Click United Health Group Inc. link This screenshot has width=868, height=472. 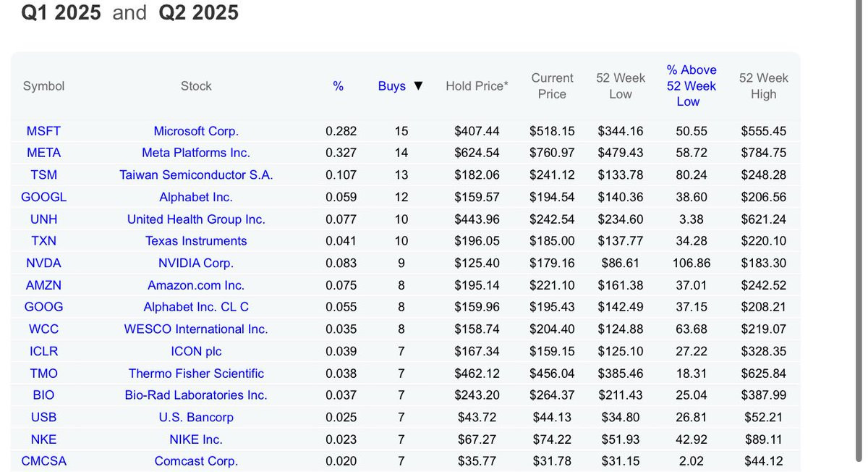click(196, 219)
